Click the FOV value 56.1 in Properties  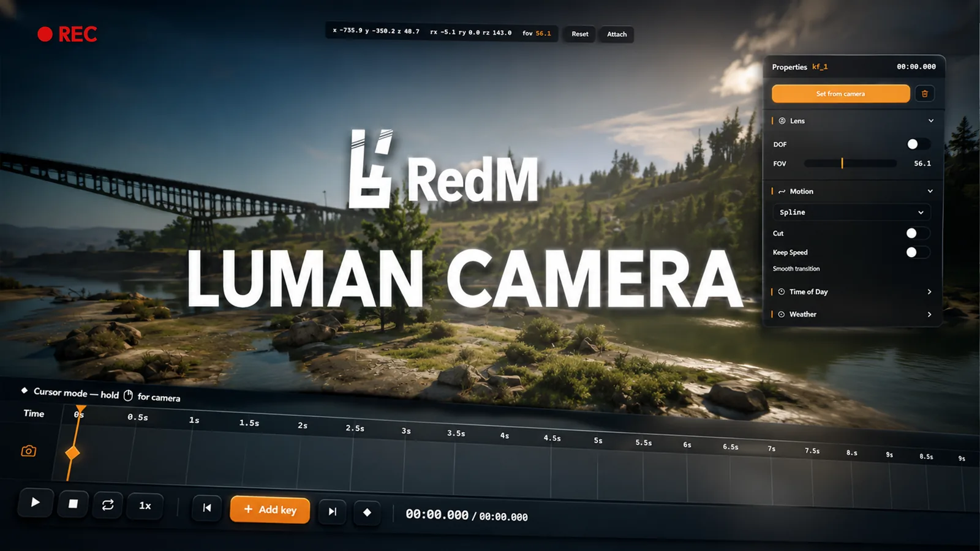coord(922,163)
